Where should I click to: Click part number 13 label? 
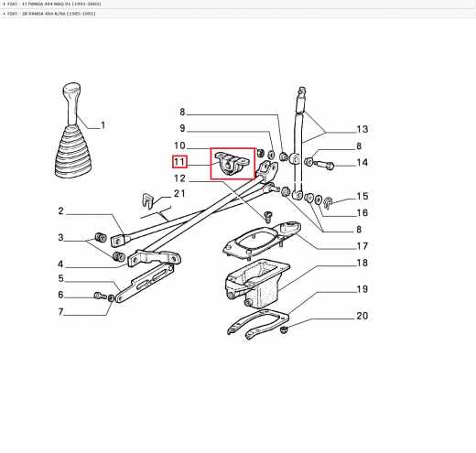362,129
